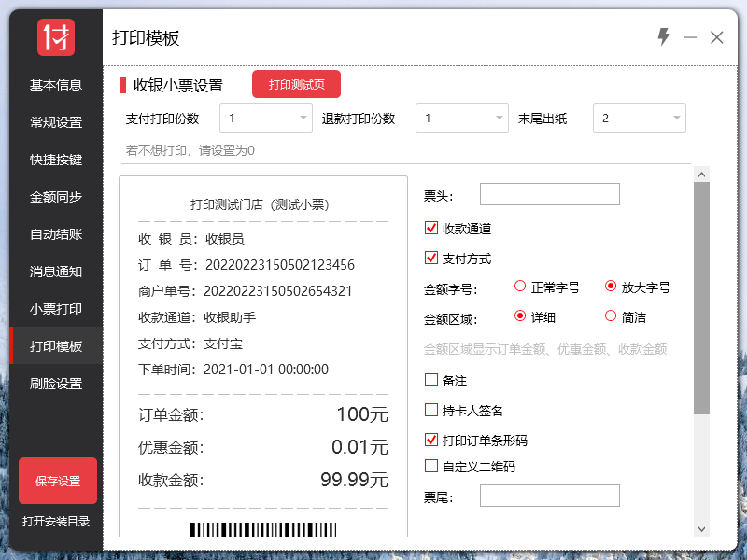Enable the 备注 checkbox
Image resolution: width=747 pixels, height=560 pixels.
(x=430, y=381)
